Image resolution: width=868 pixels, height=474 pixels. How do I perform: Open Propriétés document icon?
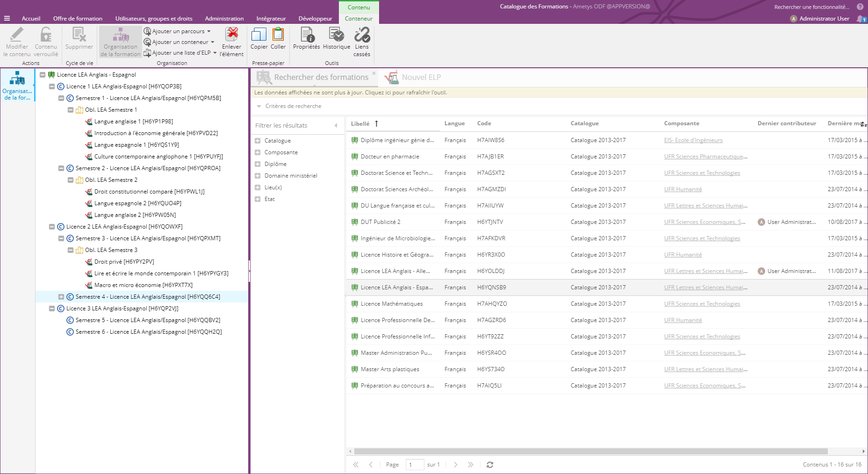[307, 35]
